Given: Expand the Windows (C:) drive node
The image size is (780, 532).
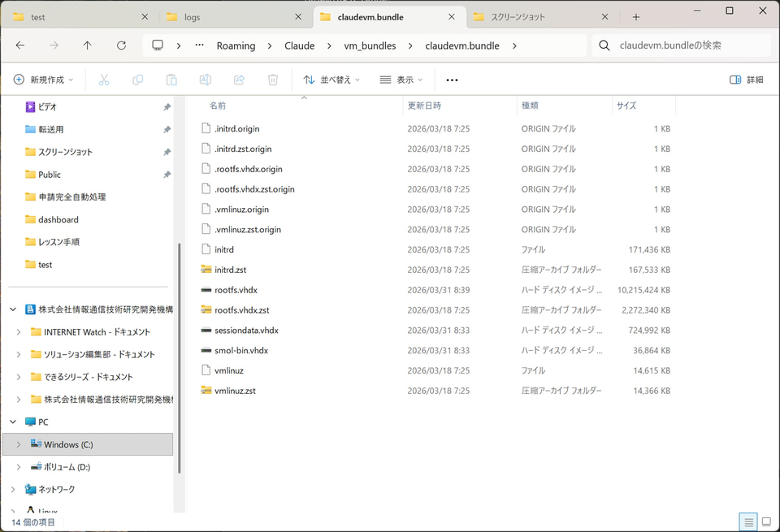Looking at the screenshot, I should coord(19,444).
